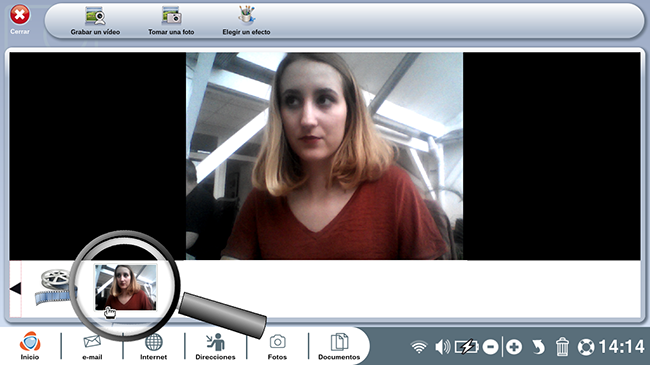Open the trash bin icon
This screenshot has height=365, width=650.
(x=562, y=346)
